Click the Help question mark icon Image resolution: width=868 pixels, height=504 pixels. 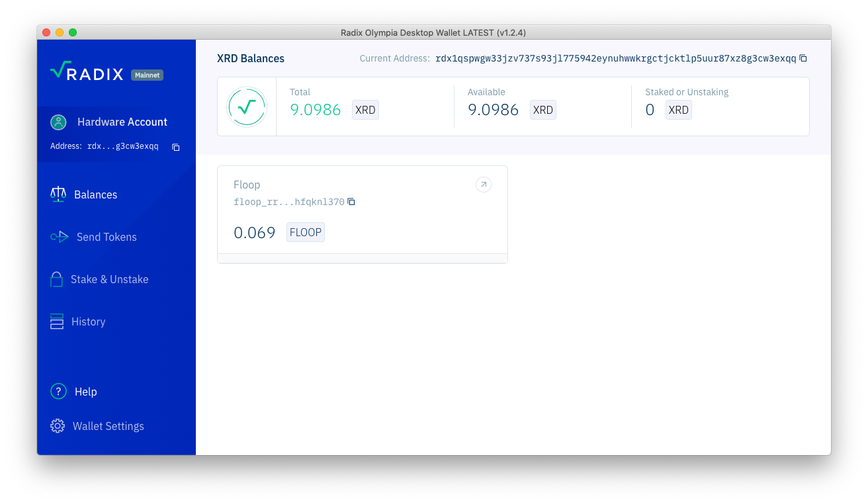[x=58, y=392]
